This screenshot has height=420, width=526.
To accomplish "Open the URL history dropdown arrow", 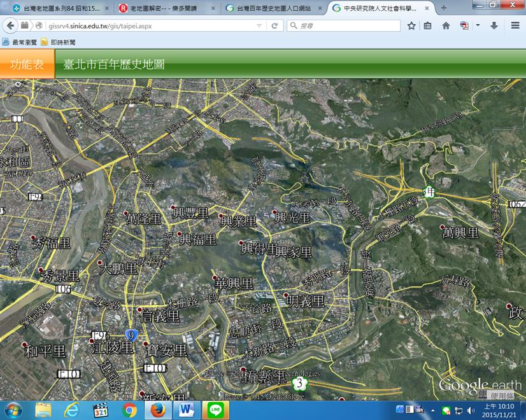I will click(x=259, y=26).
